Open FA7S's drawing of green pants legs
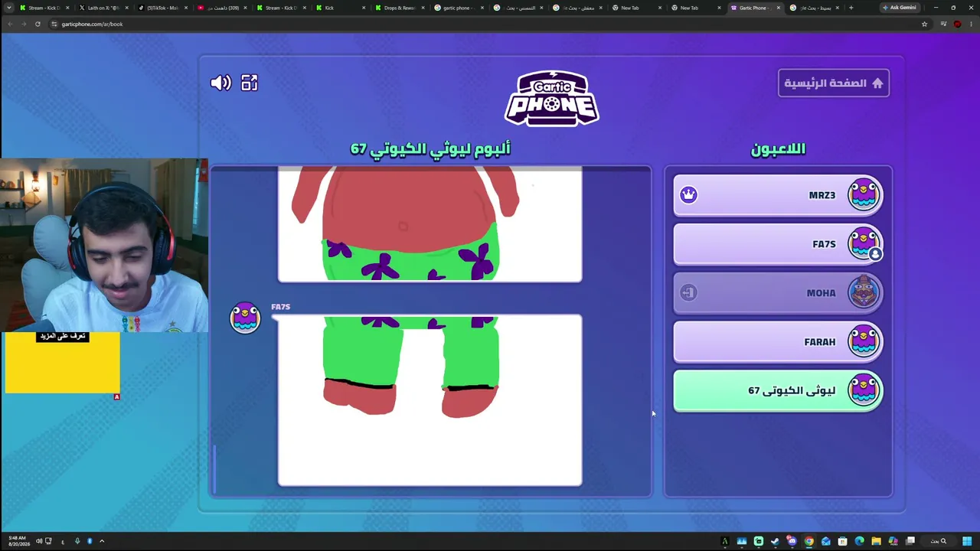Screen dimensions: 980x551 [430, 400]
